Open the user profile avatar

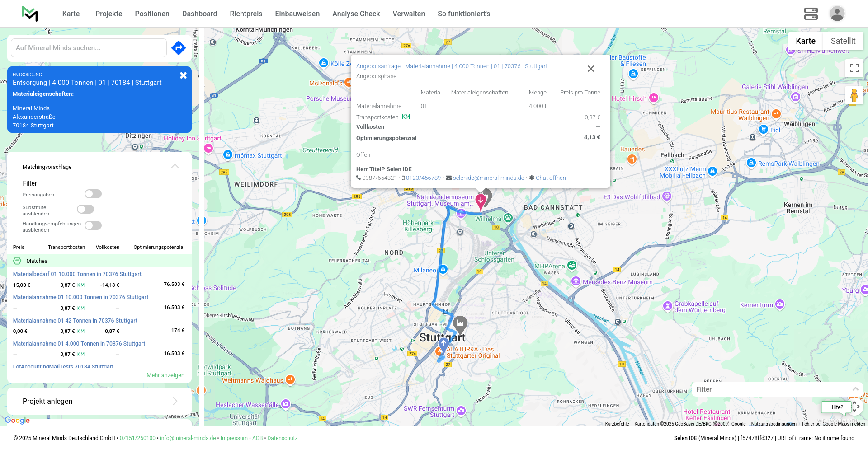coord(837,14)
